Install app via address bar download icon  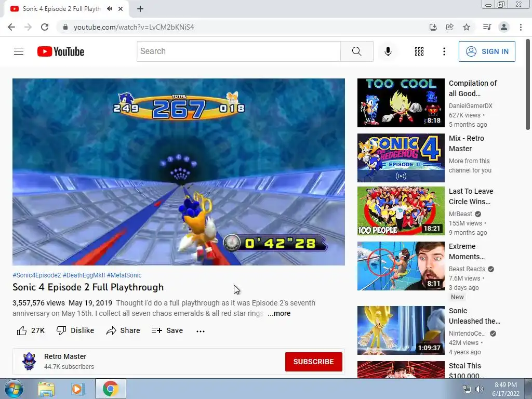pyautogui.click(x=433, y=27)
